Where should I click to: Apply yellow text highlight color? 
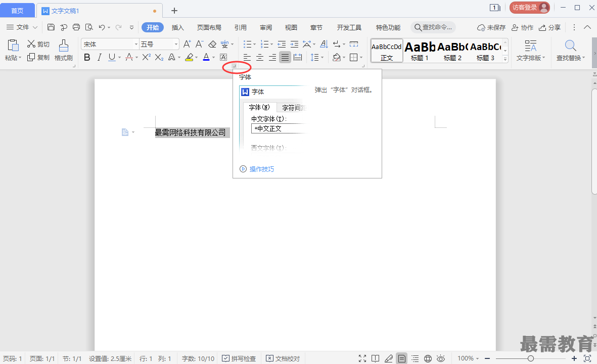[189, 57]
